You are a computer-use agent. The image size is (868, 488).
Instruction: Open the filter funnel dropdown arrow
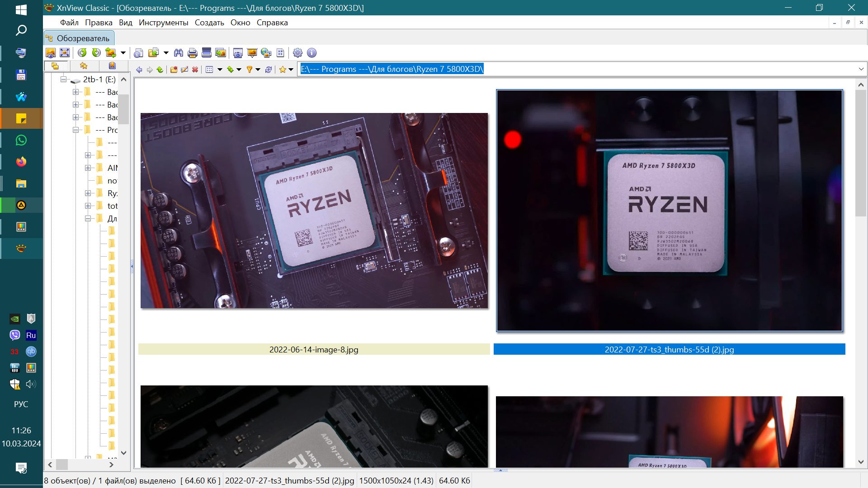tap(258, 69)
